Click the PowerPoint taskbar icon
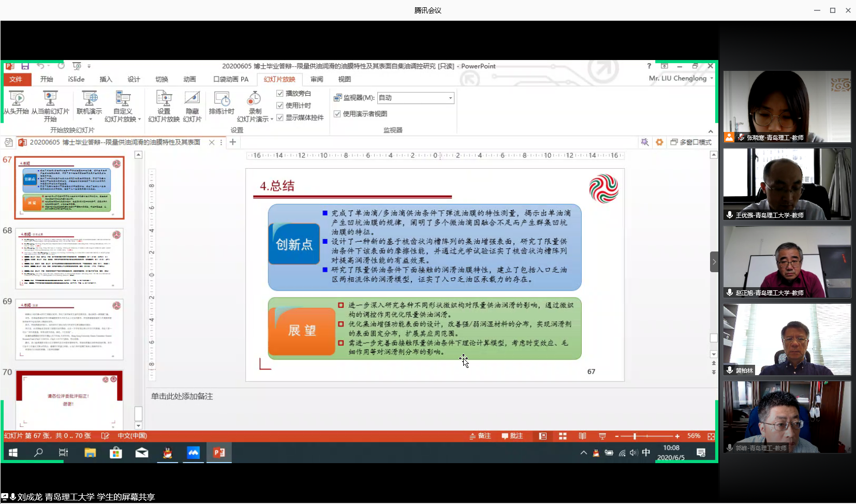Image resolution: width=856 pixels, height=504 pixels. point(219,453)
